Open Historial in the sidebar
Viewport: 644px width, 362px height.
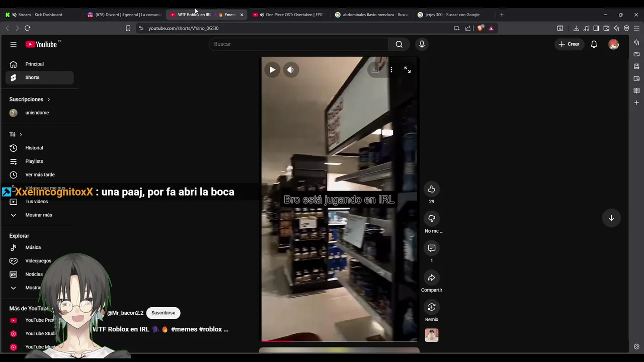click(39, 148)
